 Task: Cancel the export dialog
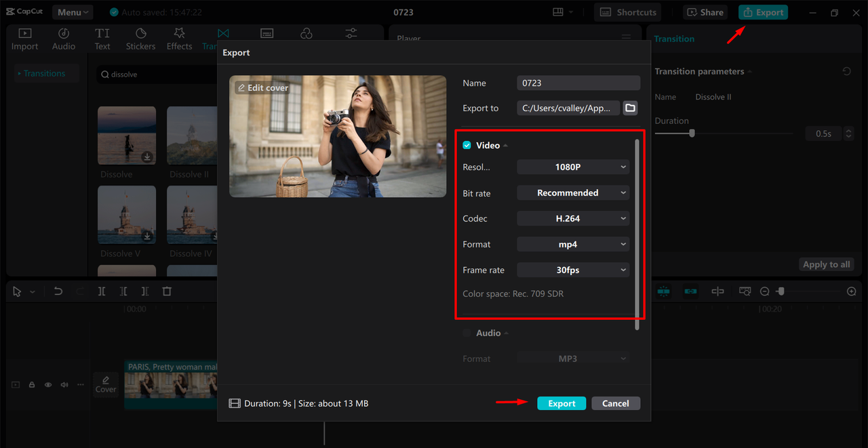(616, 403)
